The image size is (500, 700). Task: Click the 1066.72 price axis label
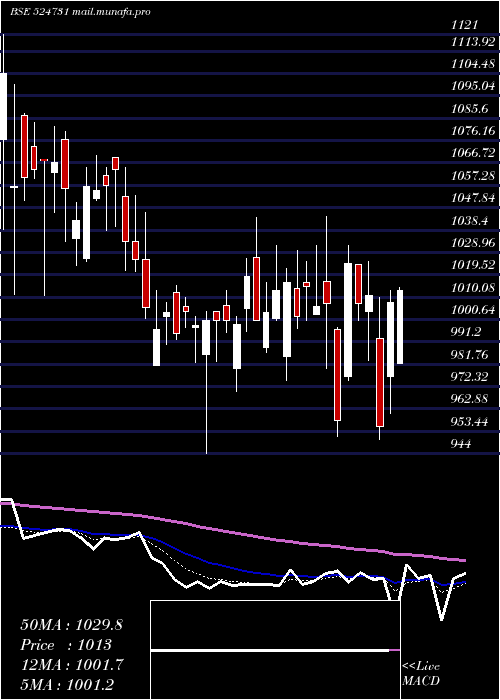(x=473, y=153)
